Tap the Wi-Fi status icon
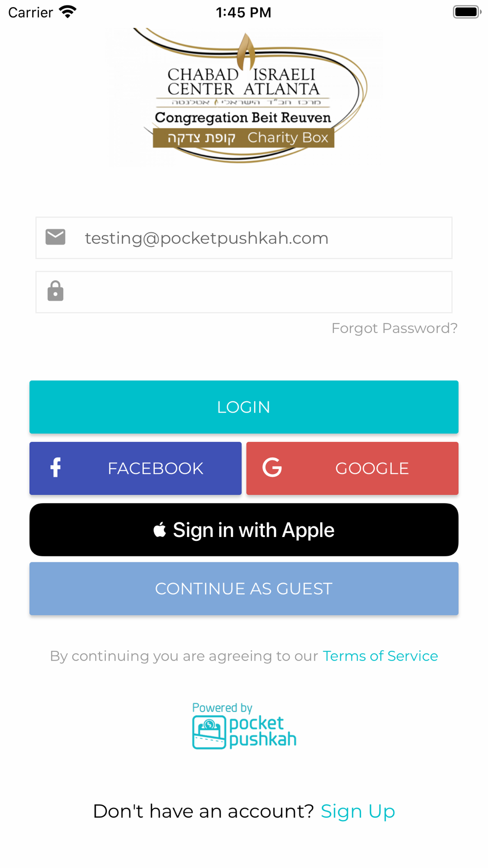Viewport: 488px width, 868px height. [x=68, y=12]
